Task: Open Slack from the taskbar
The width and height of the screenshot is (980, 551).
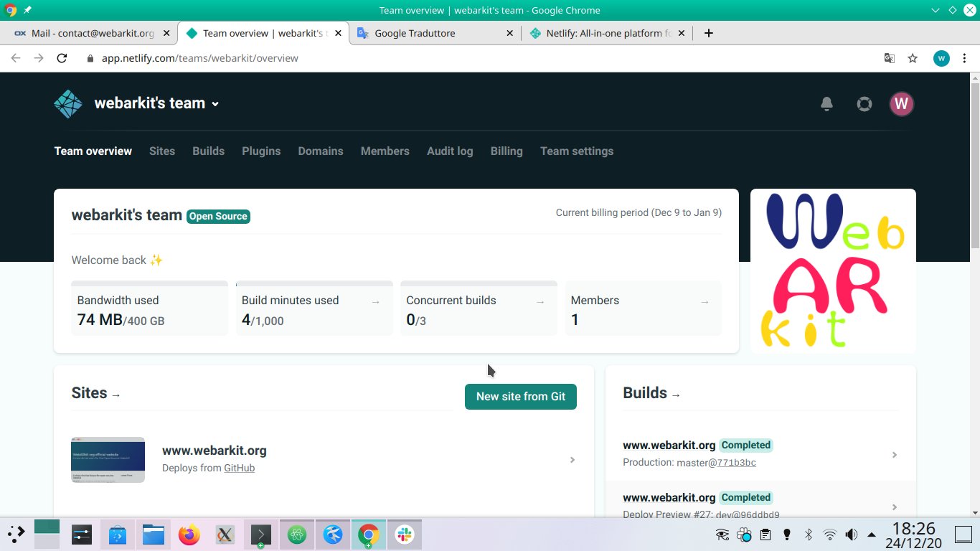Action: point(405,534)
